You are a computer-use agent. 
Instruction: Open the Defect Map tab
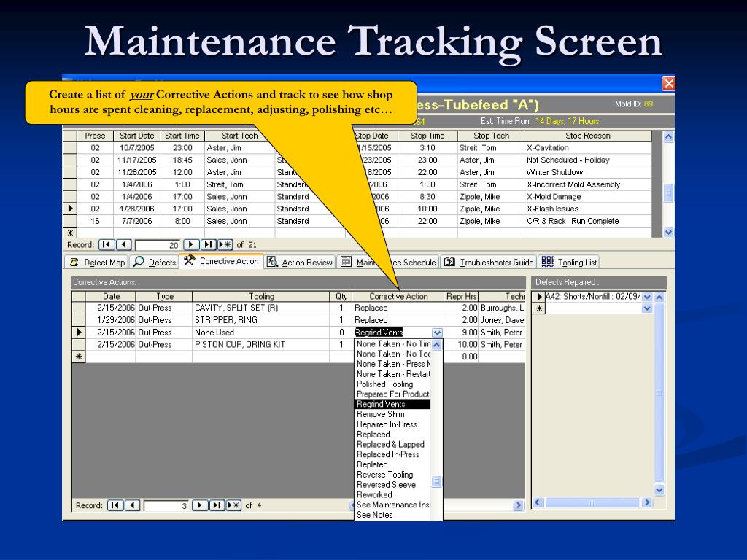(97, 262)
